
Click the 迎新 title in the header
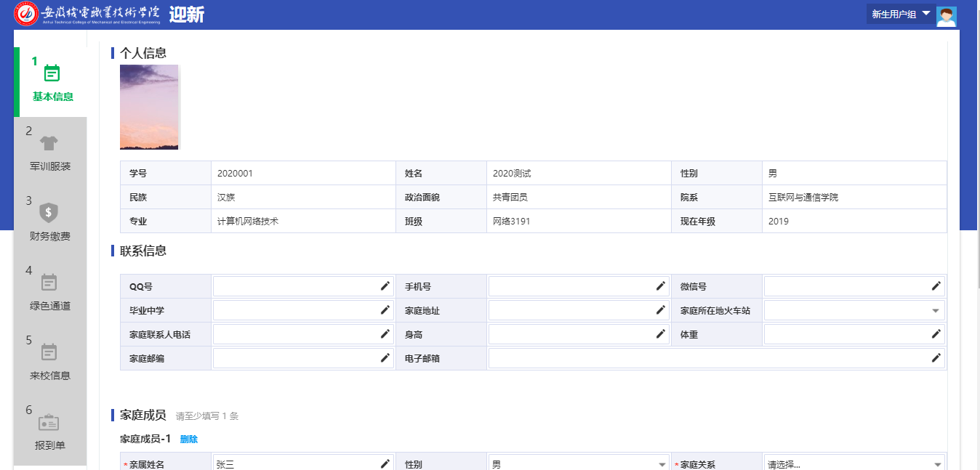point(187,14)
